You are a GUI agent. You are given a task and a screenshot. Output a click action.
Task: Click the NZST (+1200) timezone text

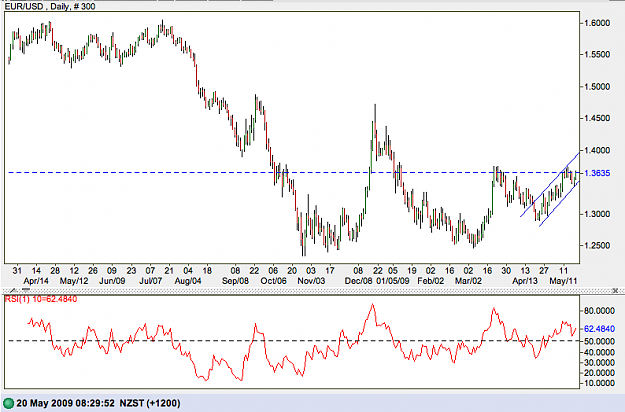coord(150,403)
